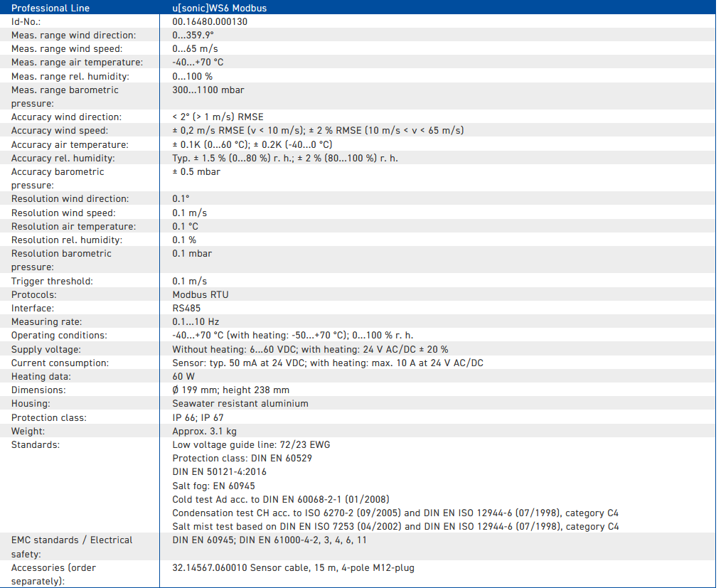
Task: Select the resolution value 0.1°
Action: 181,198
